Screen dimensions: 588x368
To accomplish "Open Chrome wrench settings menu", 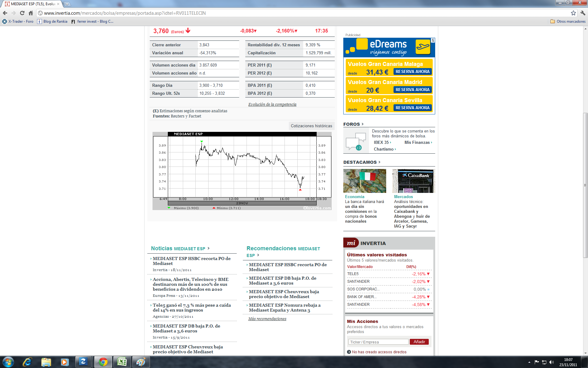I will point(583,13).
